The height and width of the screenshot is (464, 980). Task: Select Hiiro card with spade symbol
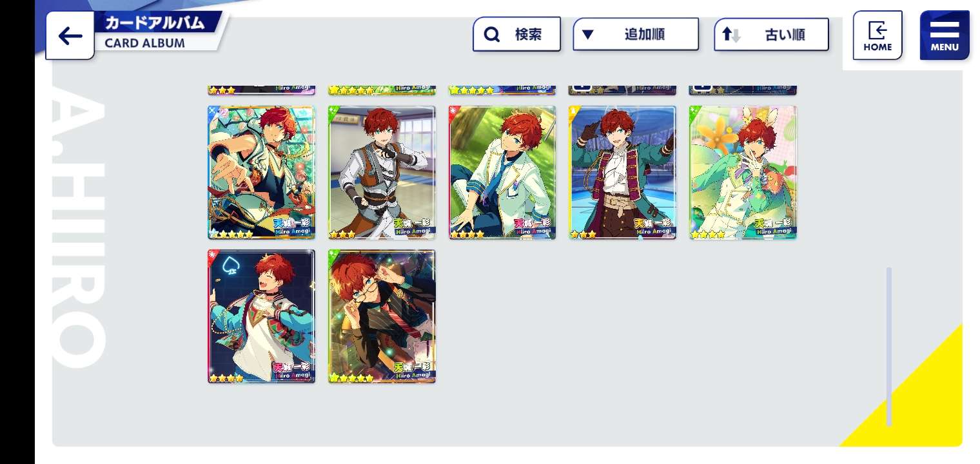261,316
